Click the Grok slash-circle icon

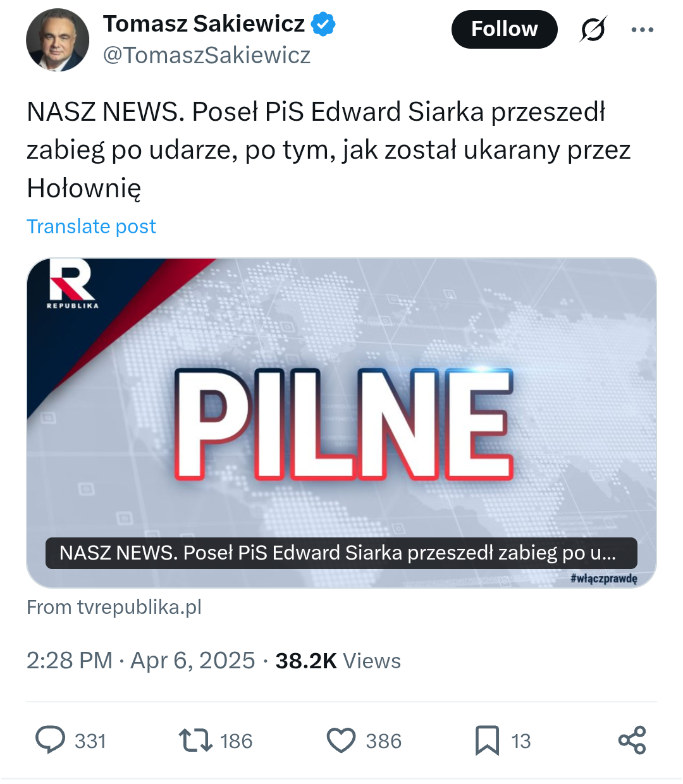pos(593,29)
